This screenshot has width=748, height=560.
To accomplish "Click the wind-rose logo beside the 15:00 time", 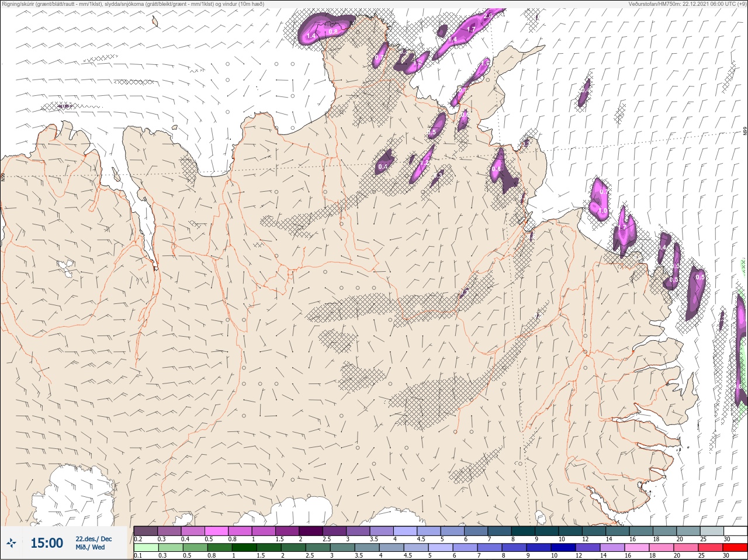I will (12, 543).
